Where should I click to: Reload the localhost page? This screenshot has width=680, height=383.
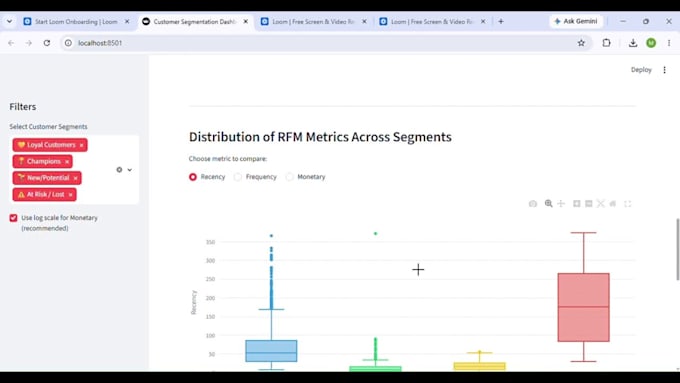click(x=47, y=43)
